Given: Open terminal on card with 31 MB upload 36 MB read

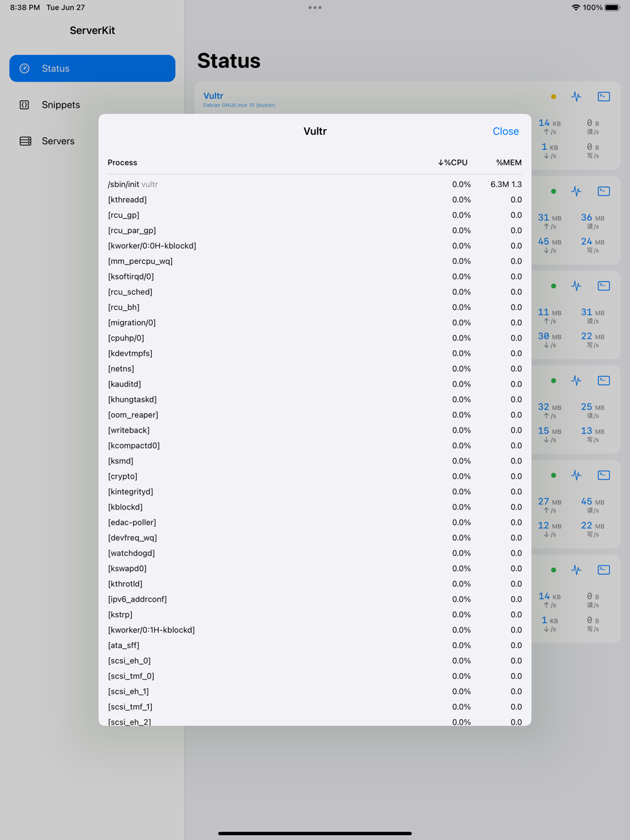Looking at the screenshot, I should (604, 191).
